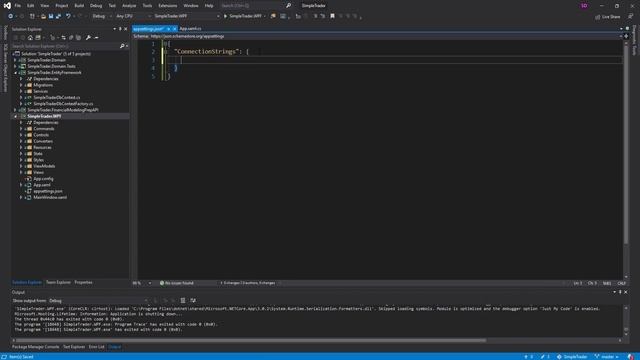Open the Error List tab
The width and height of the screenshot is (640, 360).
pos(97,347)
